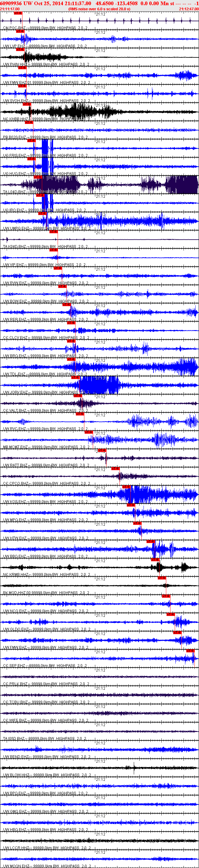The height and width of the screenshot is (868, 199).
Task: Click the red pick flag on the CC CPCO trace
Action: pos(115,468)
